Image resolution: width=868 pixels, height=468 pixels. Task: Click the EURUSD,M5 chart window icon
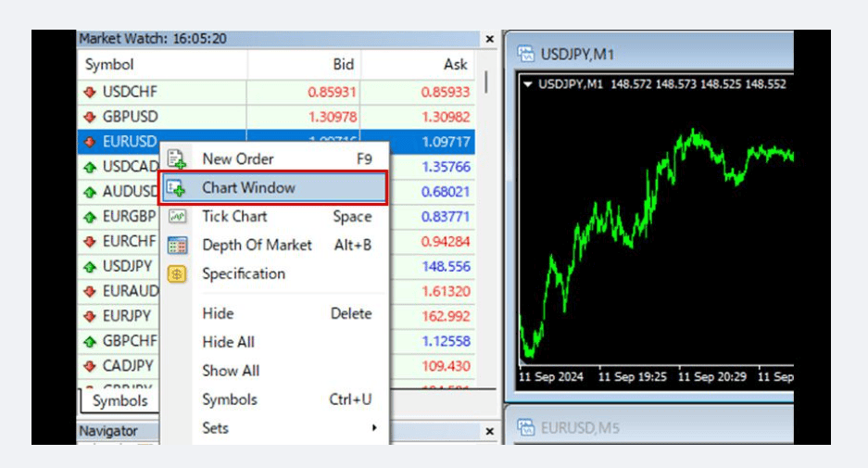[x=526, y=427]
